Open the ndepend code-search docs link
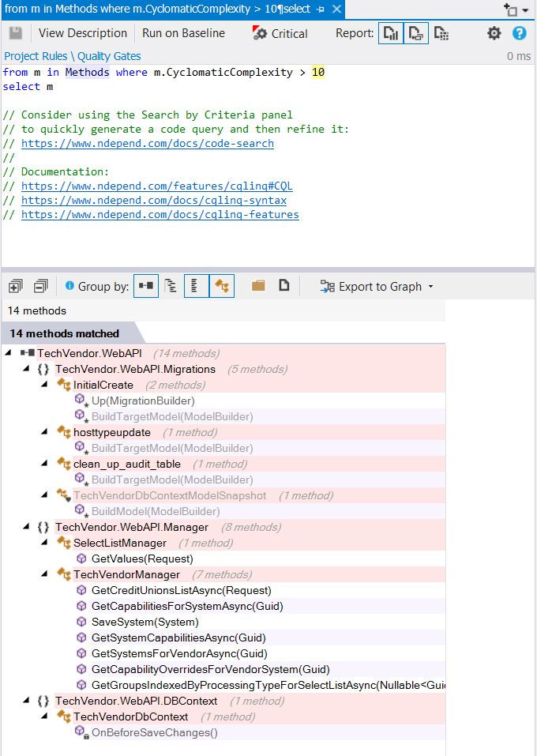The image size is (537, 756). pos(148,144)
